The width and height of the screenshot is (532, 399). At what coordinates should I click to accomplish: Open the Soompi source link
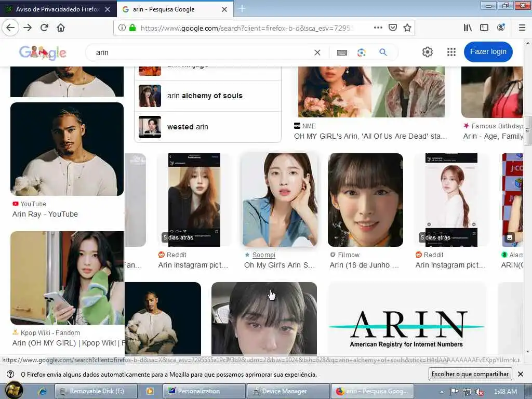coord(263,255)
